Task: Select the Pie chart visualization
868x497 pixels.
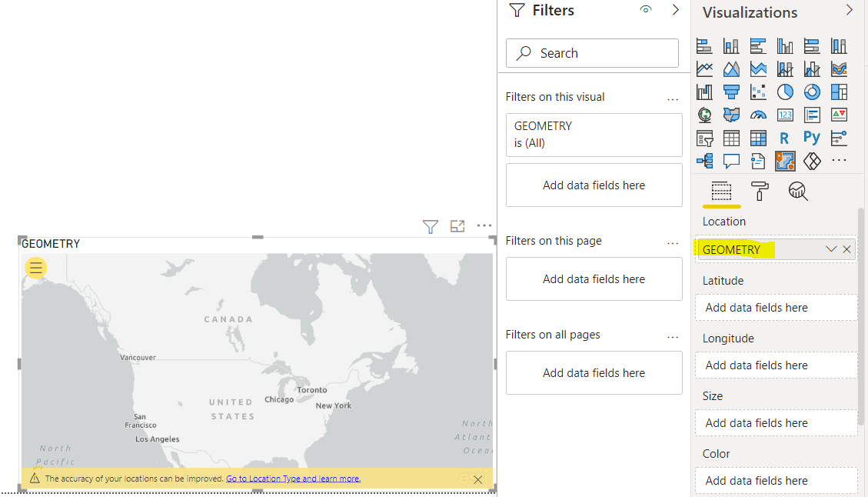Action: (x=785, y=92)
